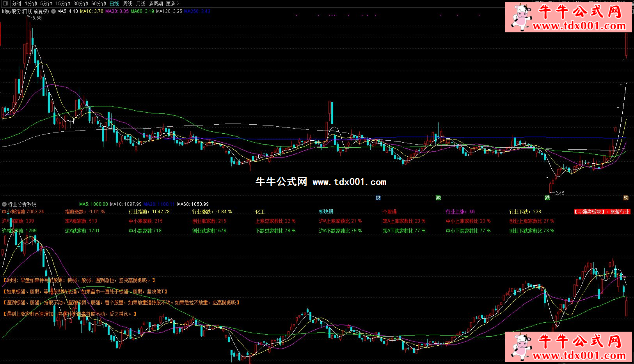
Task: Click the 深A上涨家数比 23 % text
Action: point(404,221)
